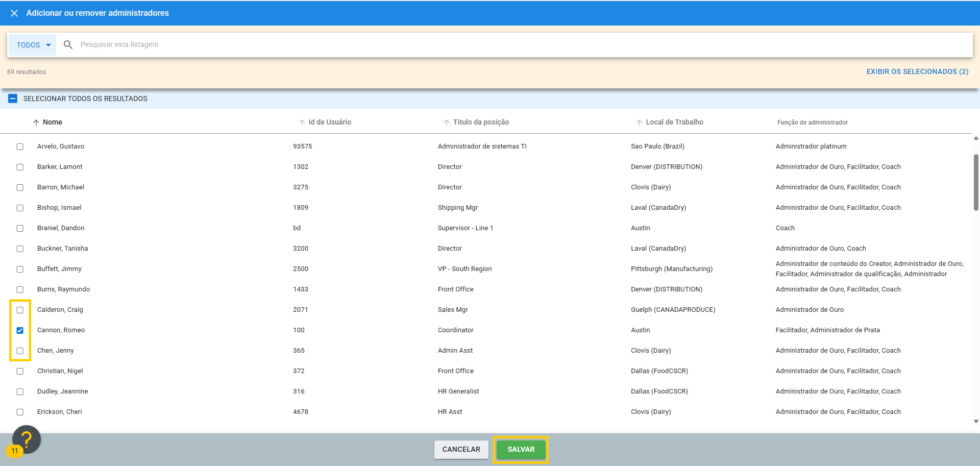Check the Calderon, Craig checkbox
Screen dimensions: 980x466
(x=20, y=310)
